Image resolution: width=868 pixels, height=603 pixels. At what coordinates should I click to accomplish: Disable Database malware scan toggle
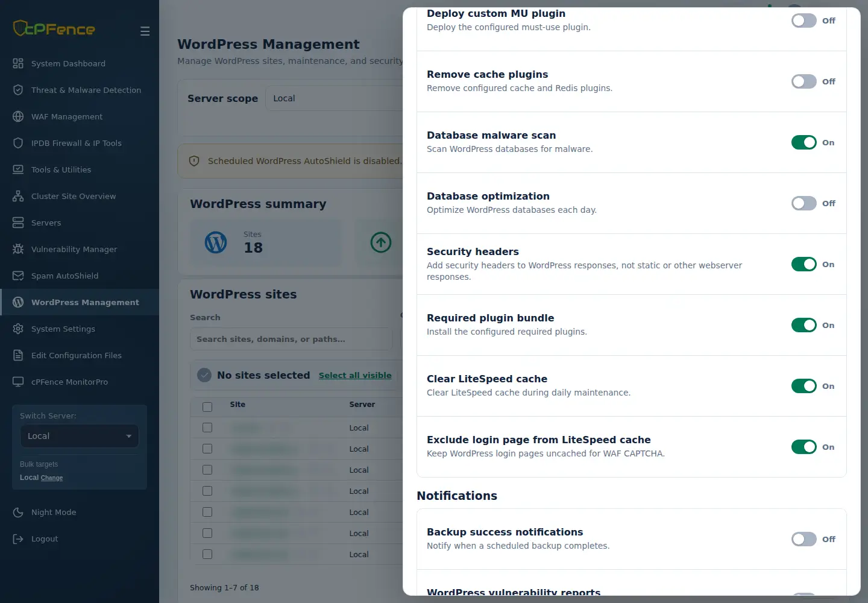coord(804,142)
